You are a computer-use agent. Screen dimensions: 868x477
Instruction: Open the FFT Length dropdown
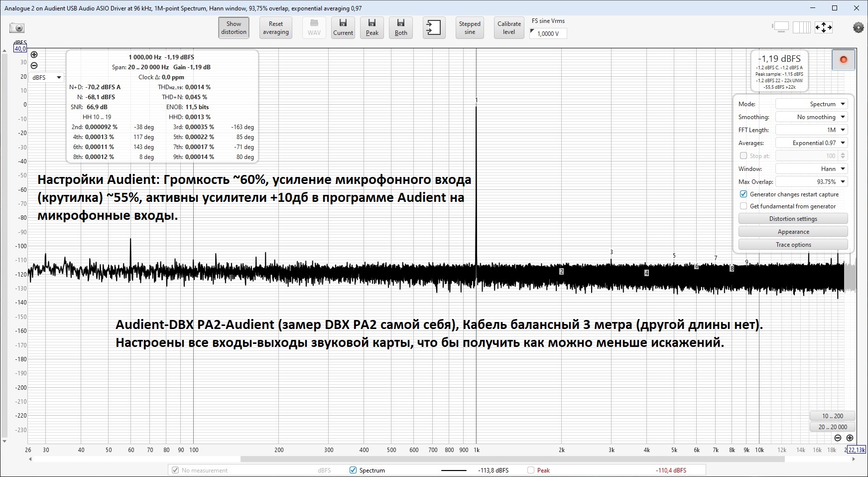pos(811,130)
